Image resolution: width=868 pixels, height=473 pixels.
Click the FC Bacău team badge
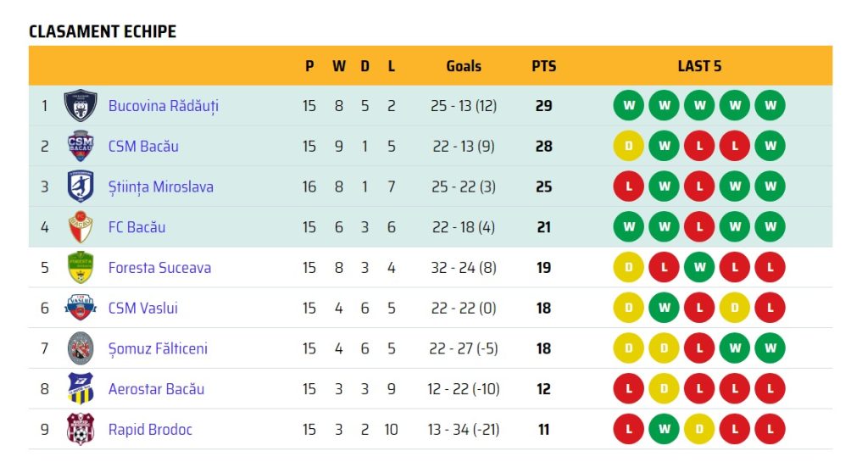tap(81, 227)
